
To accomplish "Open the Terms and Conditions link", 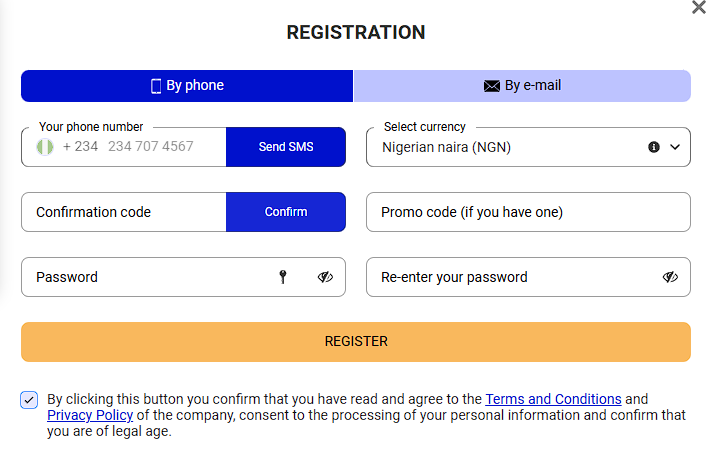I will [553, 398].
